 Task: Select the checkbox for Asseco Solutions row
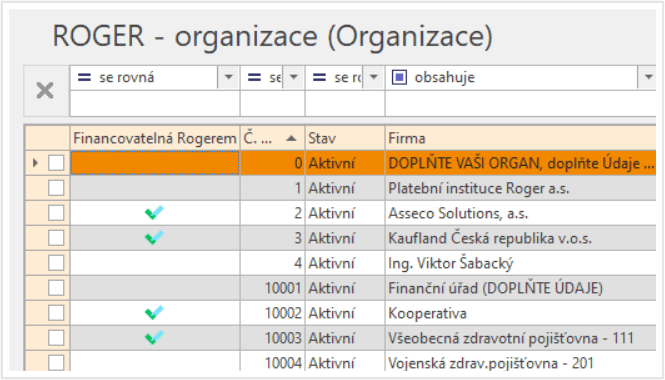[x=56, y=212]
